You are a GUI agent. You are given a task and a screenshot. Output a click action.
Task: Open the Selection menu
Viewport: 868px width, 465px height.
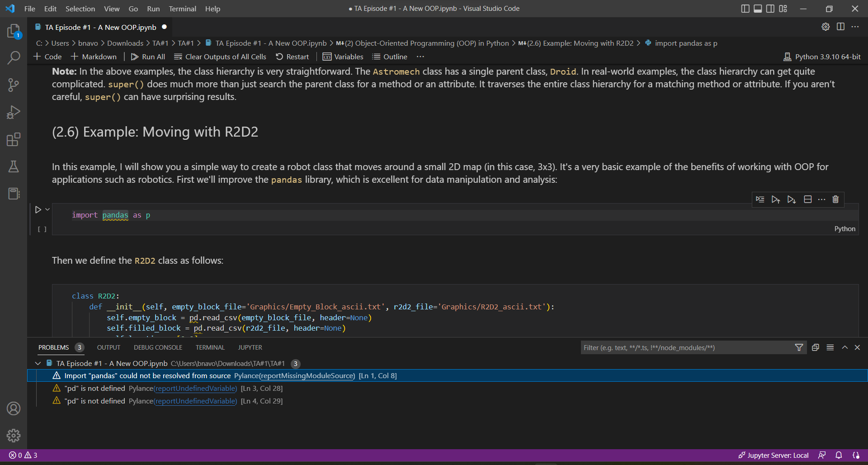80,9
